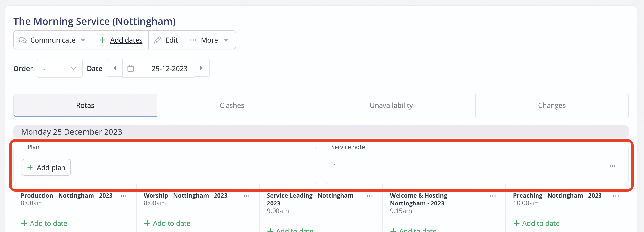Open options menu on Welcome & Hosting rota
The image size is (644, 232).
click(493, 196)
